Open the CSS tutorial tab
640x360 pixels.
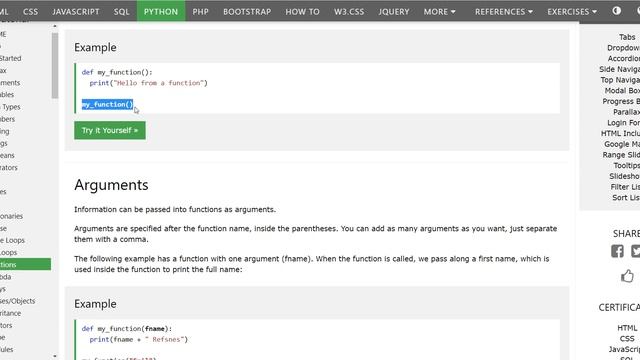pyautogui.click(x=30, y=11)
